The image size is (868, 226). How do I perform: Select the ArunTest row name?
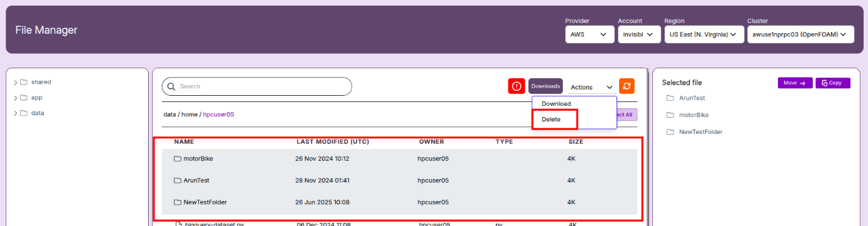(196, 180)
